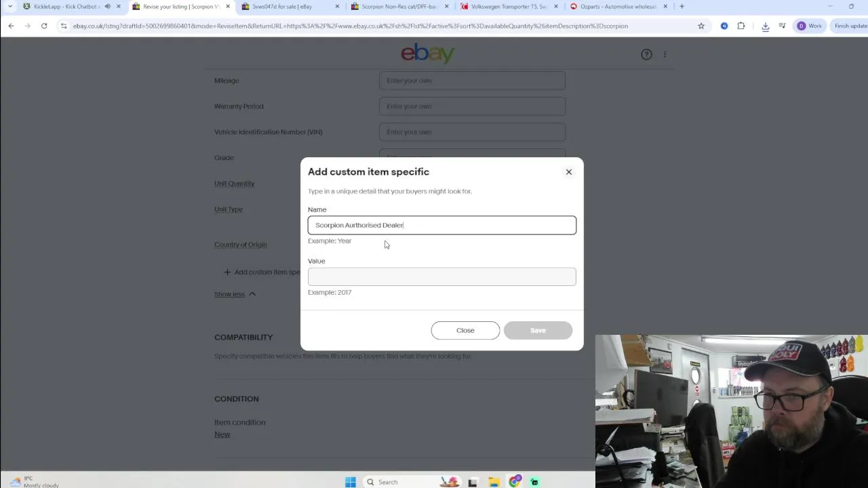Click the Unit Quantity label link

pos(234,184)
